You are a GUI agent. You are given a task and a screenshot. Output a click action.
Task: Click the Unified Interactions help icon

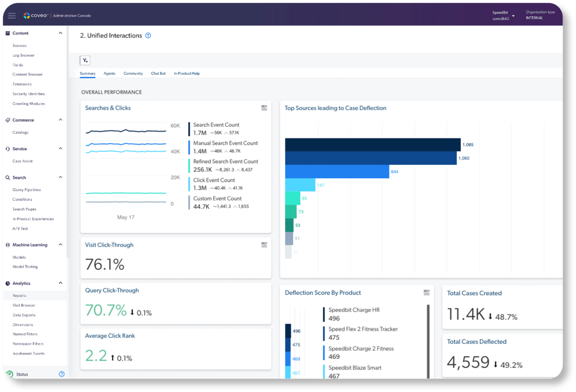point(148,35)
